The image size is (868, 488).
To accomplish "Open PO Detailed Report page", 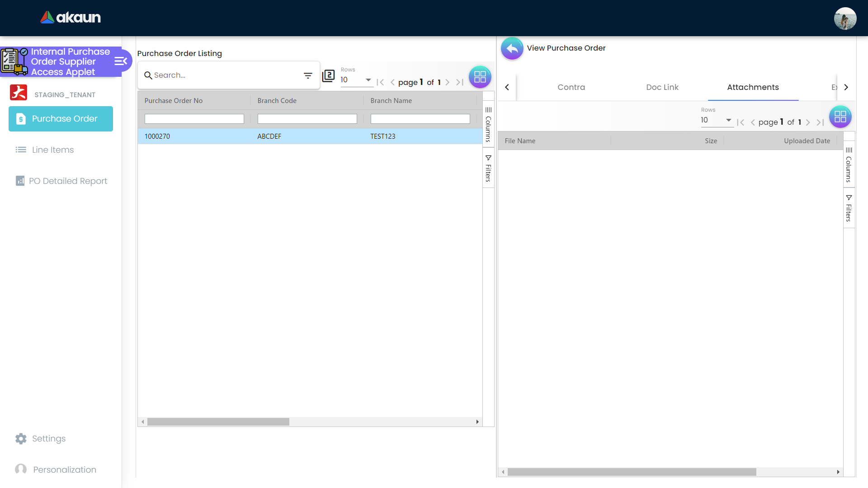I will tap(68, 181).
